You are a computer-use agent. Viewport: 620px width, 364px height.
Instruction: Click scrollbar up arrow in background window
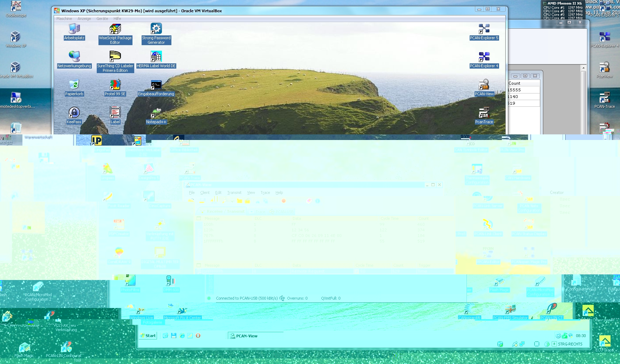[x=583, y=68]
